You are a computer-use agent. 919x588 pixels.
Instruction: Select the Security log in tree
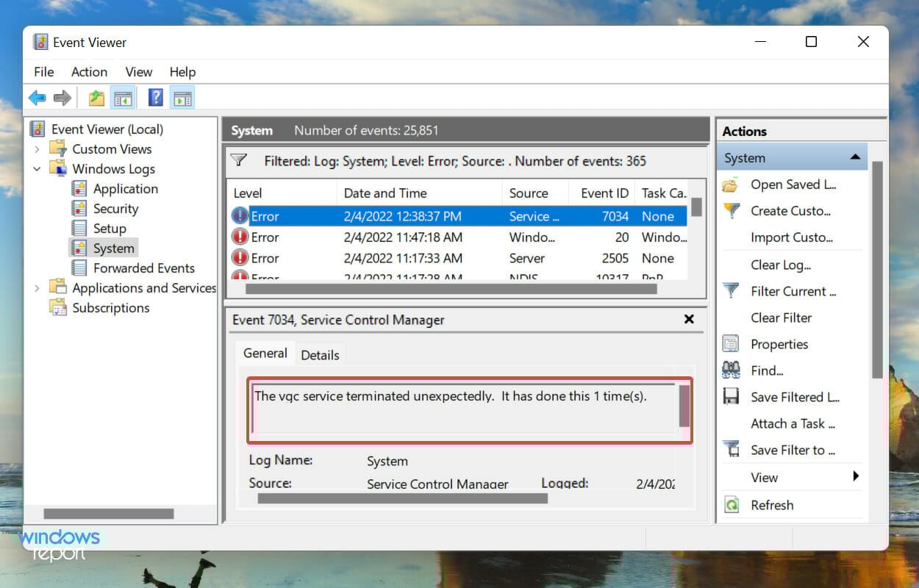[115, 209]
